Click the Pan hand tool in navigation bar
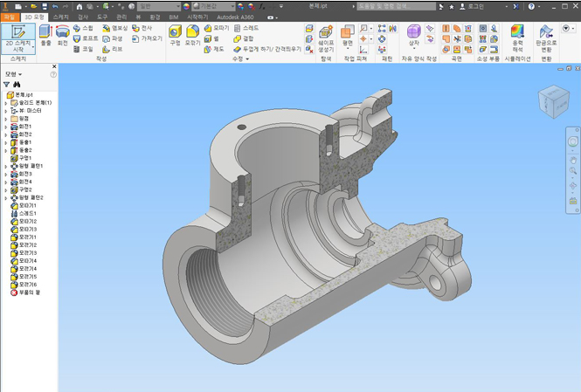Screen dimensions: 581x392 coord(573,160)
